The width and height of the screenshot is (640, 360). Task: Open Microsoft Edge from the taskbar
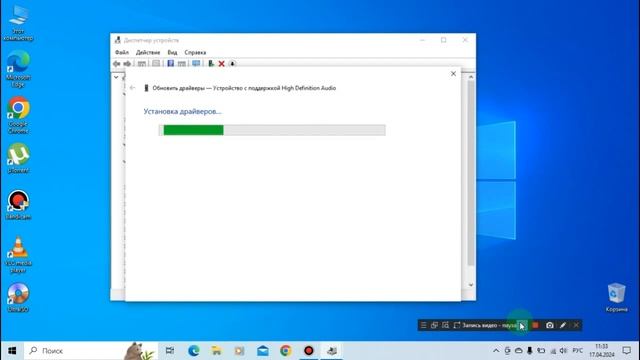[194, 351]
